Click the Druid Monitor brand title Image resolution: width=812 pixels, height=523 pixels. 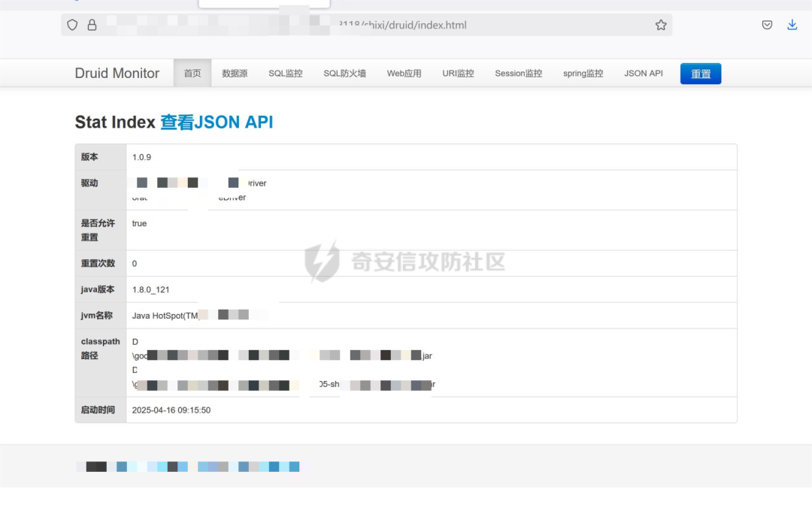pyautogui.click(x=117, y=73)
